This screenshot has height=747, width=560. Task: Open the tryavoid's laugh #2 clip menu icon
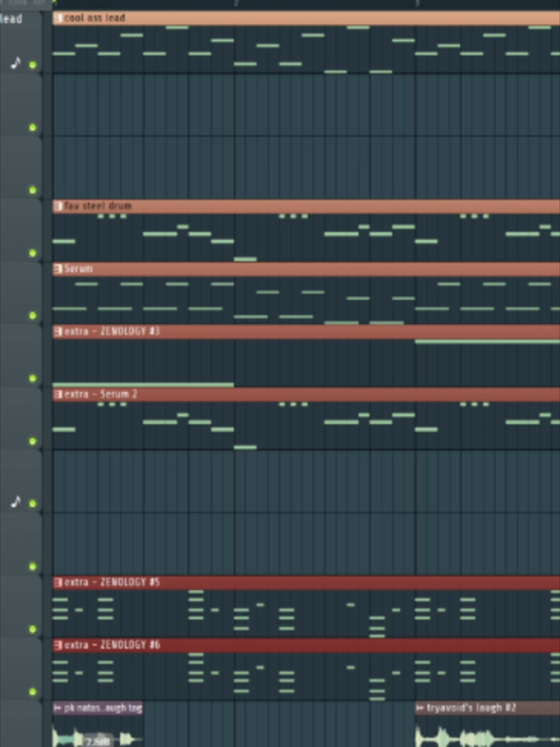(x=421, y=708)
